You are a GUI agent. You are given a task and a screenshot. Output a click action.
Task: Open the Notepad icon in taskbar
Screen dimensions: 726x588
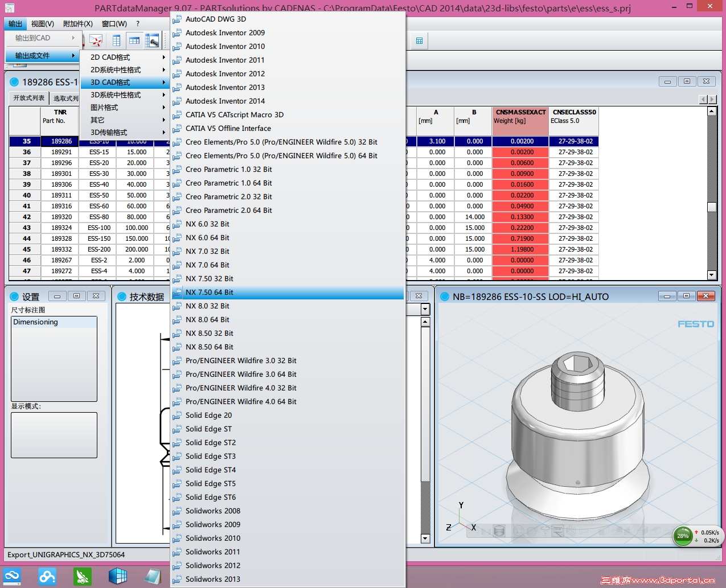point(153,577)
